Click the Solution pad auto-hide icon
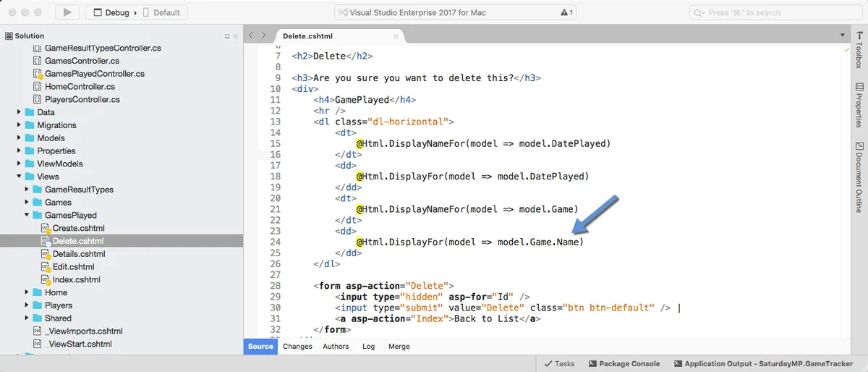868x372 pixels. (226, 36)
